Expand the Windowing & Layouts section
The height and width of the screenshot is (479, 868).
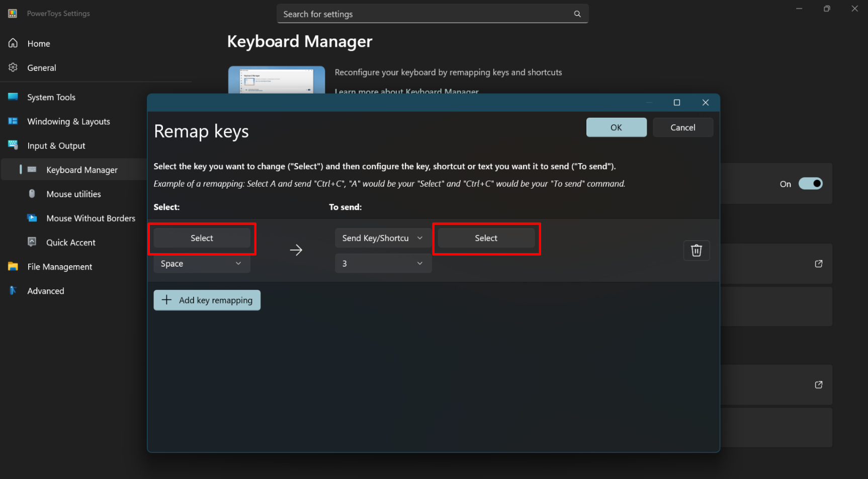click(x=68, y=121)
